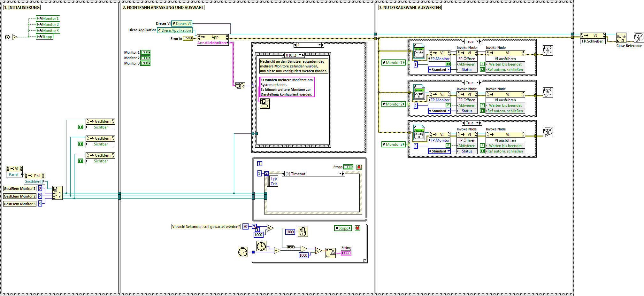Toggle True constant on Ref autom. schließen, Display III case

[482, 151]
